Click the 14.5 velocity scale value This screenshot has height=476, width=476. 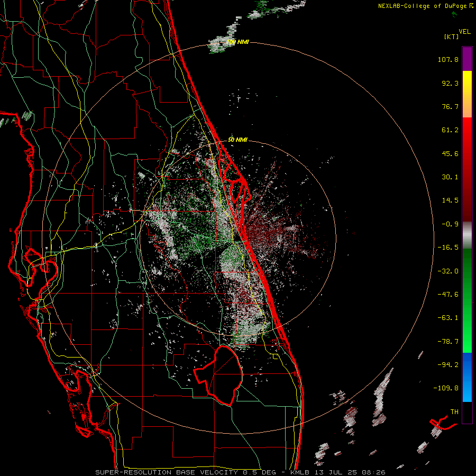tap(450, 200)
